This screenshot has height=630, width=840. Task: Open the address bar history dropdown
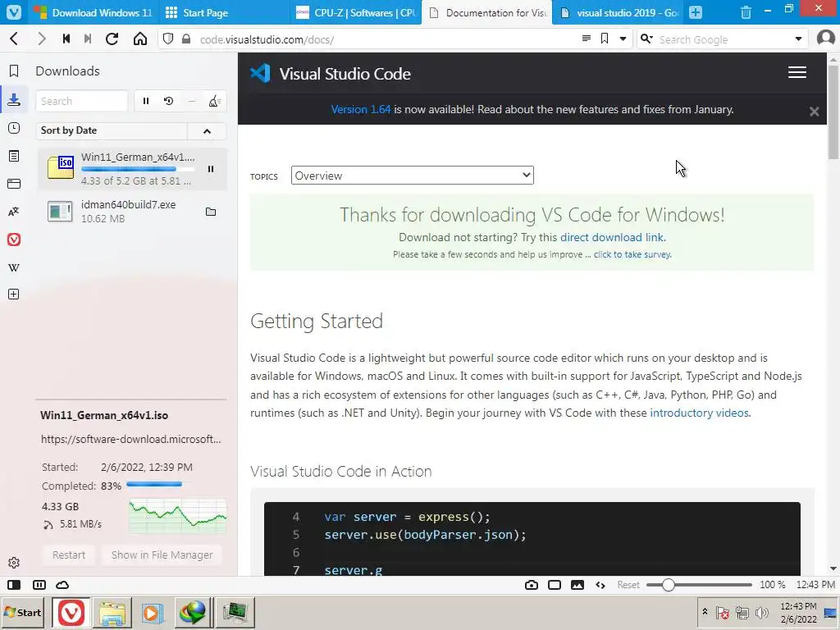623,39
